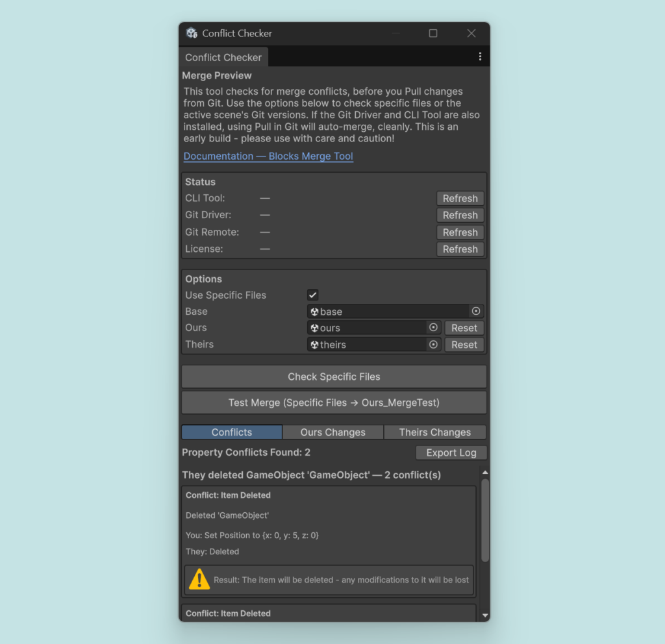Click the object picker for Base field
The image size is (665, 644).
[x=475, y=312]
